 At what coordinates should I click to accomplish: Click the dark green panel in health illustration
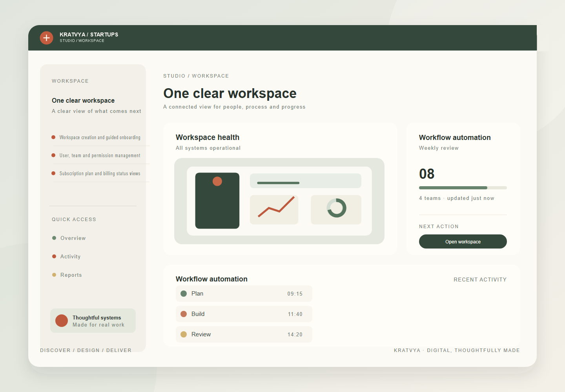[x=217, y=201]
